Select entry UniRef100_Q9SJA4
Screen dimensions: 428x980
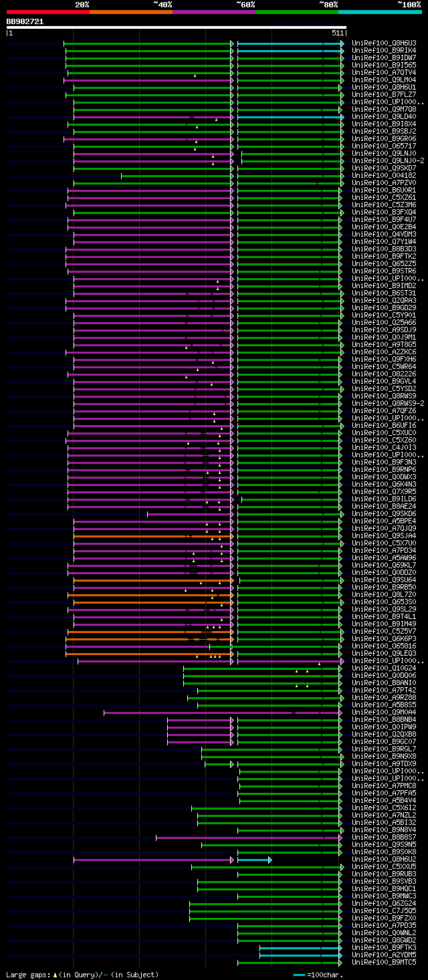[384, 535]
